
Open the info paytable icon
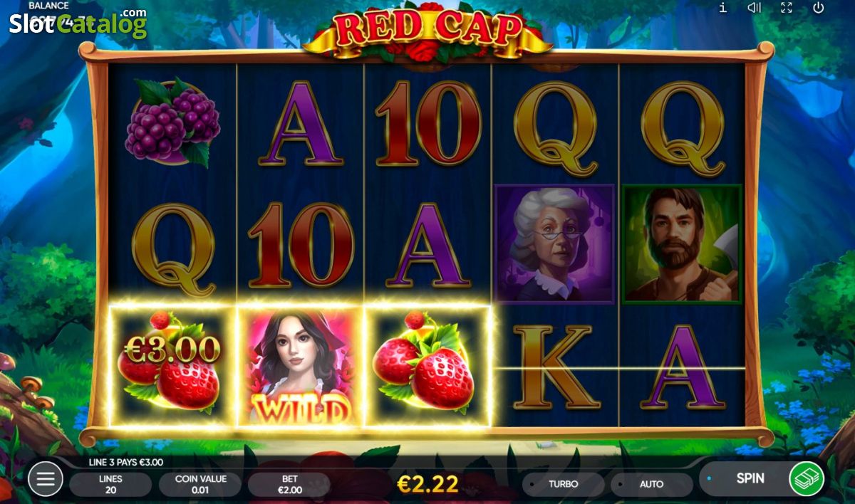point(722,8)
